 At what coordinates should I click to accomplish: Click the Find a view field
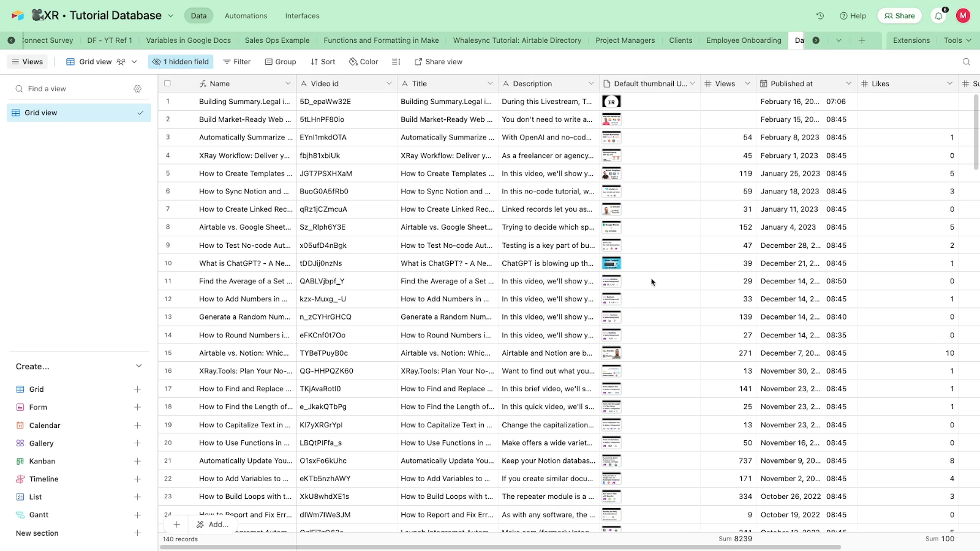pos(73,89)
